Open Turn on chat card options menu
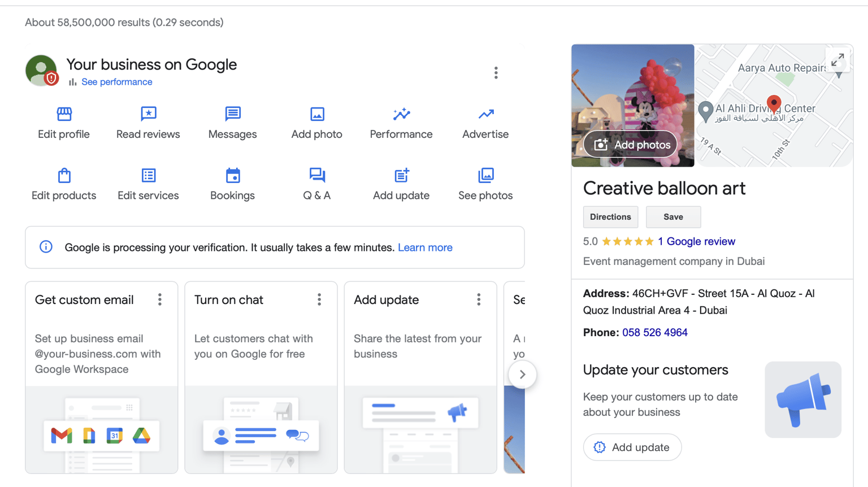This screenshot has width=868, height=487. click(319, 299)
